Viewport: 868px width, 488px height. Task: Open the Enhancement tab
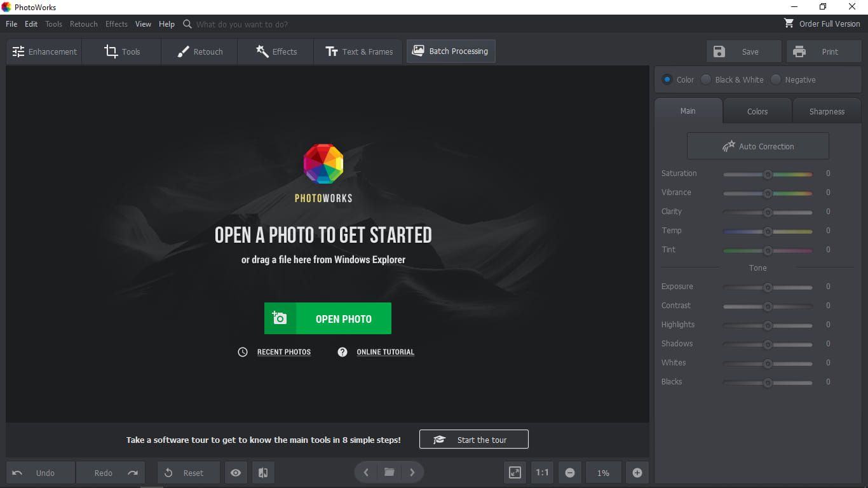[44, 51]
